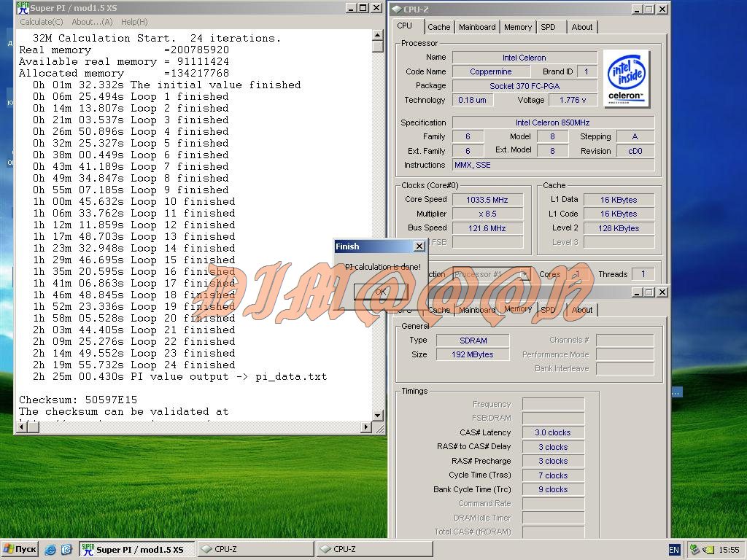Click Cycle Time (Tras) 7 clocks value

[x=553, y=475]
